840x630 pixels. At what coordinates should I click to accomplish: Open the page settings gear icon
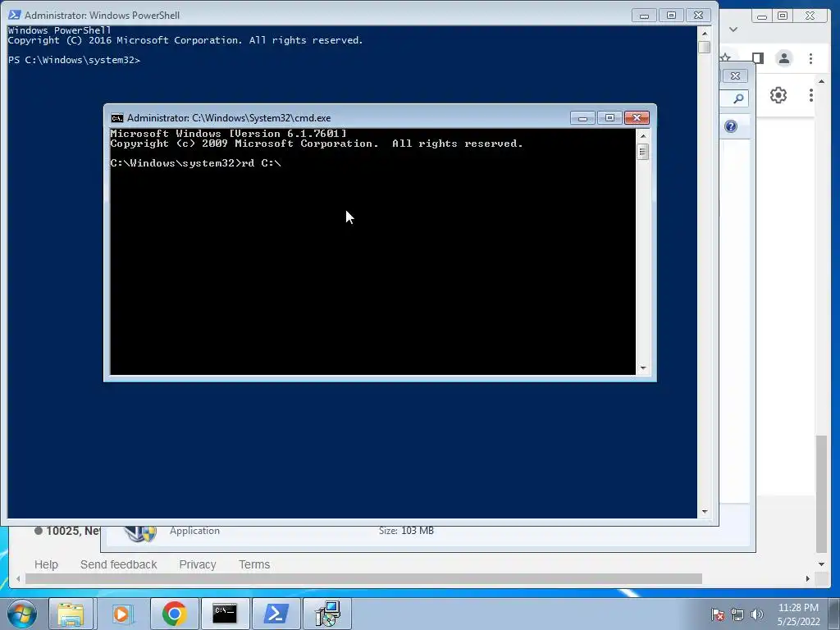click(x=778, y=95)
